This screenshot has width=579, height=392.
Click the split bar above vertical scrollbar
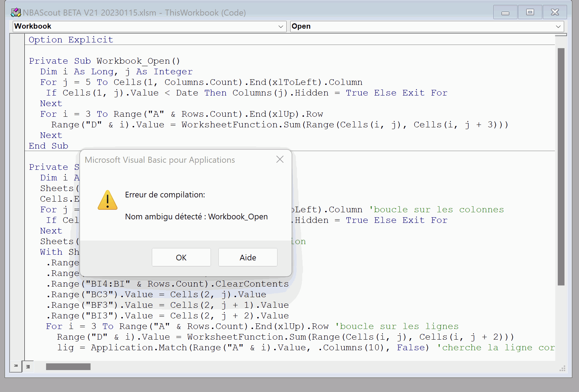coord(561,35)
